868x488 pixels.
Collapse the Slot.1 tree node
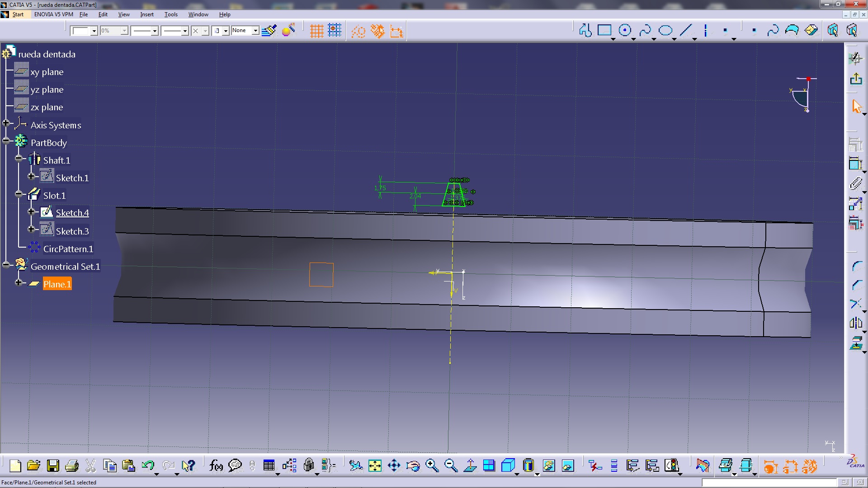point(19,193)
